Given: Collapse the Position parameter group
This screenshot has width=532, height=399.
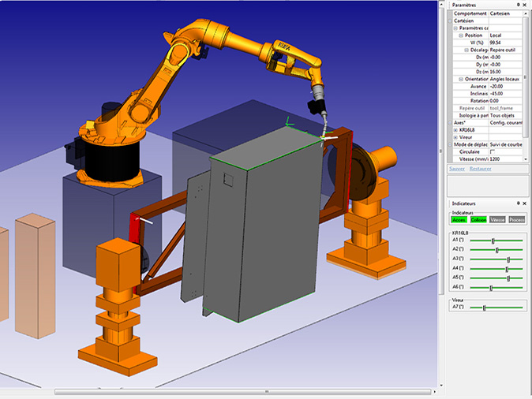Looking at the screenshot, I should point(461,35).
